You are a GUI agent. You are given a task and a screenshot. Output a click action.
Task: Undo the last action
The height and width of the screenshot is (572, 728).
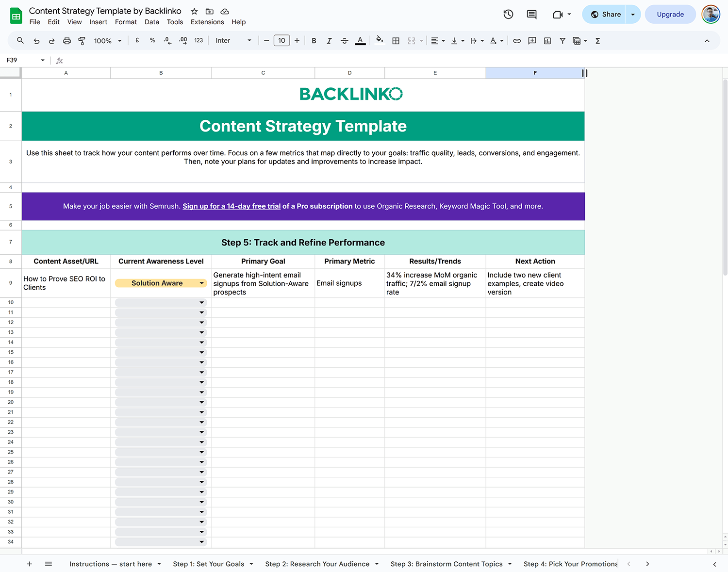(36, 41)
